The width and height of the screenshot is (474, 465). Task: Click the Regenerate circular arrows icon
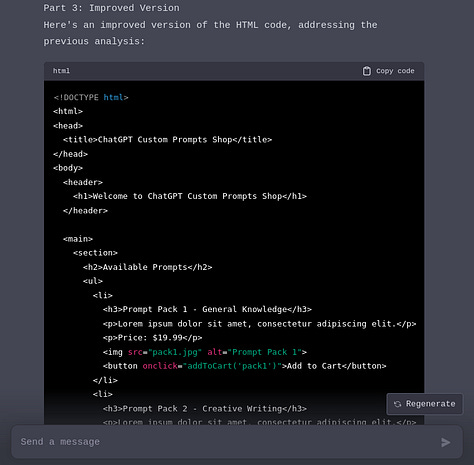(x=397, y=404)
